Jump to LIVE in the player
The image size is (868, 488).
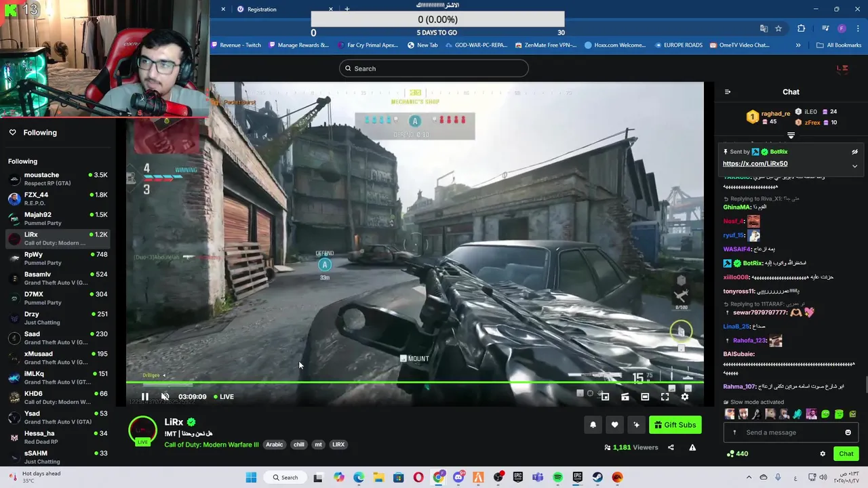point(224,396)
